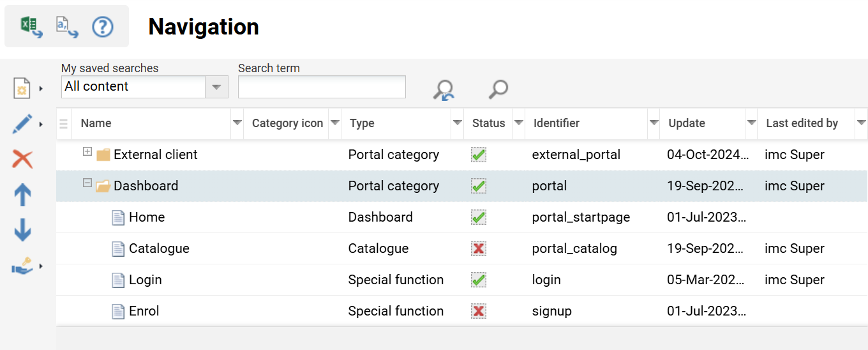The height and width of the screenshot is (350, 868).
Task: Click the Dashboard open folder icon
Action: coord(103,186)
